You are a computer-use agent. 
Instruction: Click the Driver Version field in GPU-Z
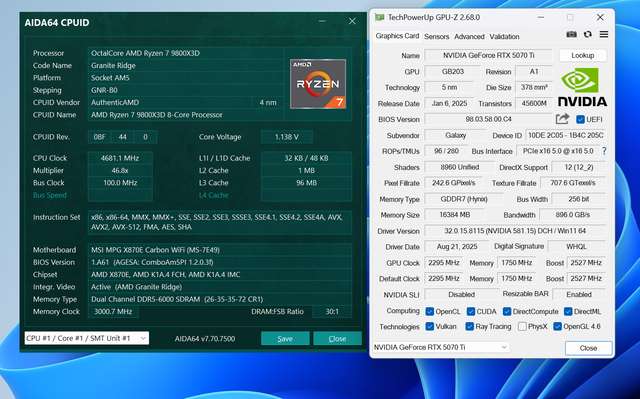[515, 231]
